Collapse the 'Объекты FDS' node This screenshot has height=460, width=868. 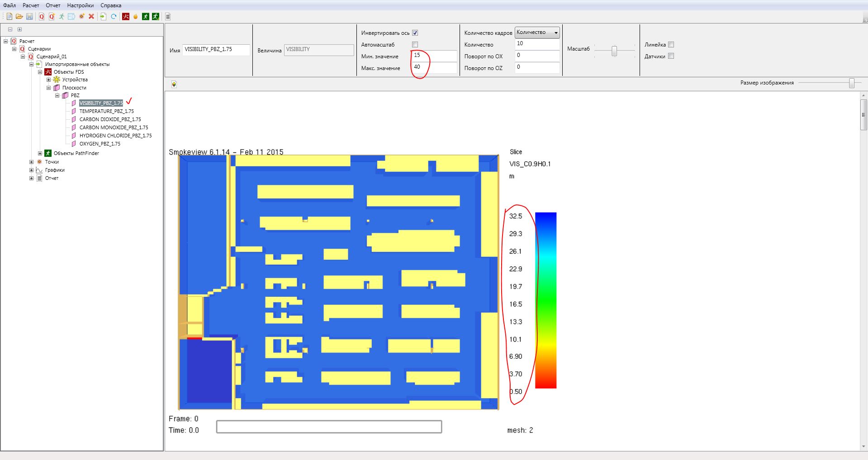click(x=40, y=72)
